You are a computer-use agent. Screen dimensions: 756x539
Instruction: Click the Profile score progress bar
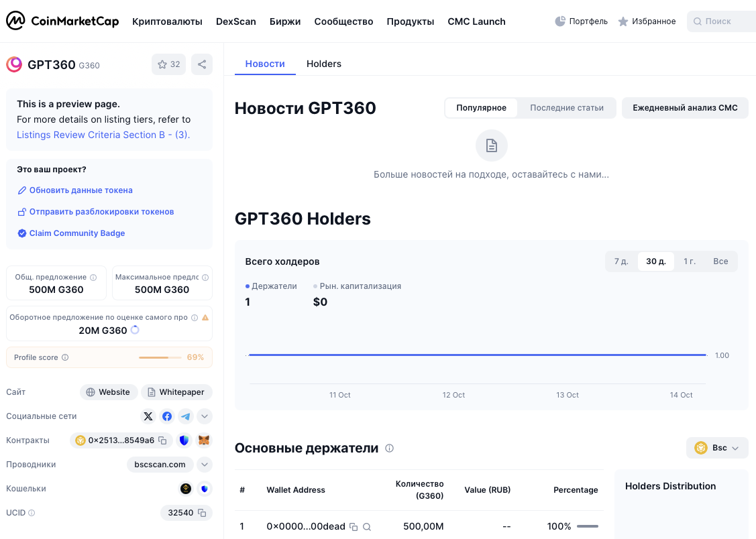click(159, 357)
